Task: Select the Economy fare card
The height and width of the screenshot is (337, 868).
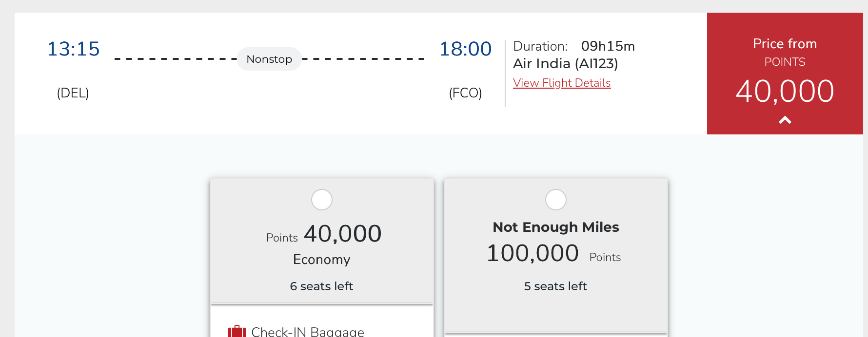Action: coord(322,241)
